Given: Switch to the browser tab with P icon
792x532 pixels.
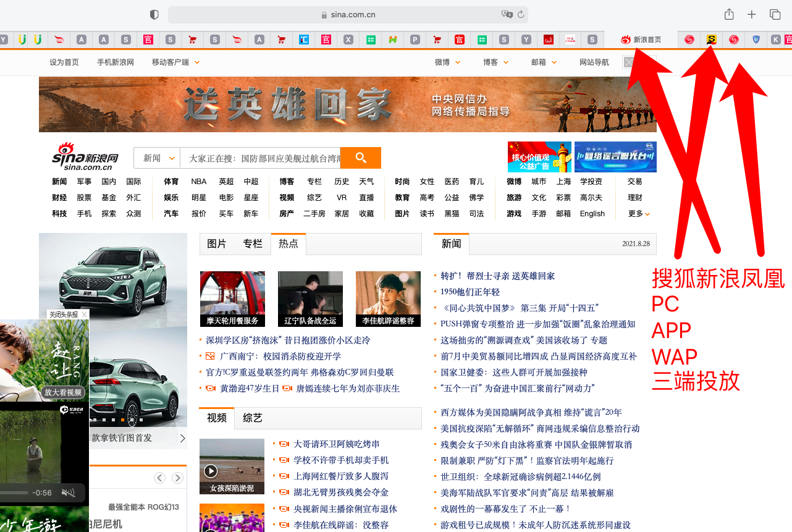Looking at the screenshot, I should tap(415, 40).
